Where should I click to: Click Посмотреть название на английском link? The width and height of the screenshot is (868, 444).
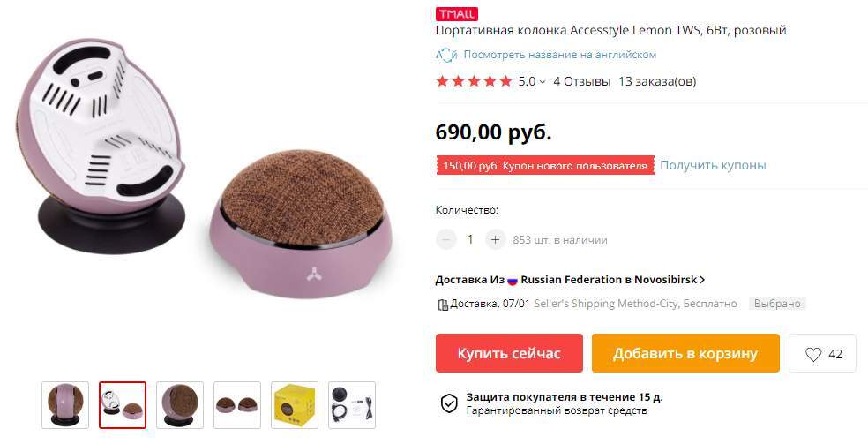[559, 55]
